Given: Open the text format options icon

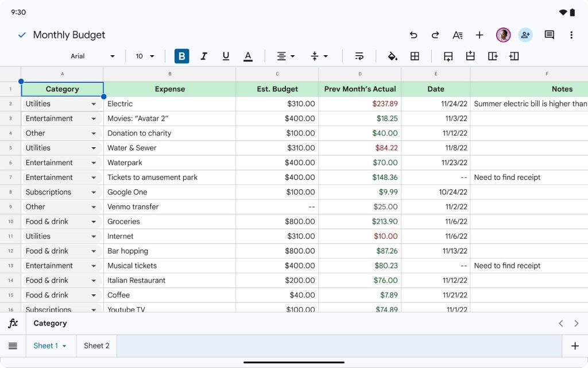Looking at the screenshot, I should 457,35.
